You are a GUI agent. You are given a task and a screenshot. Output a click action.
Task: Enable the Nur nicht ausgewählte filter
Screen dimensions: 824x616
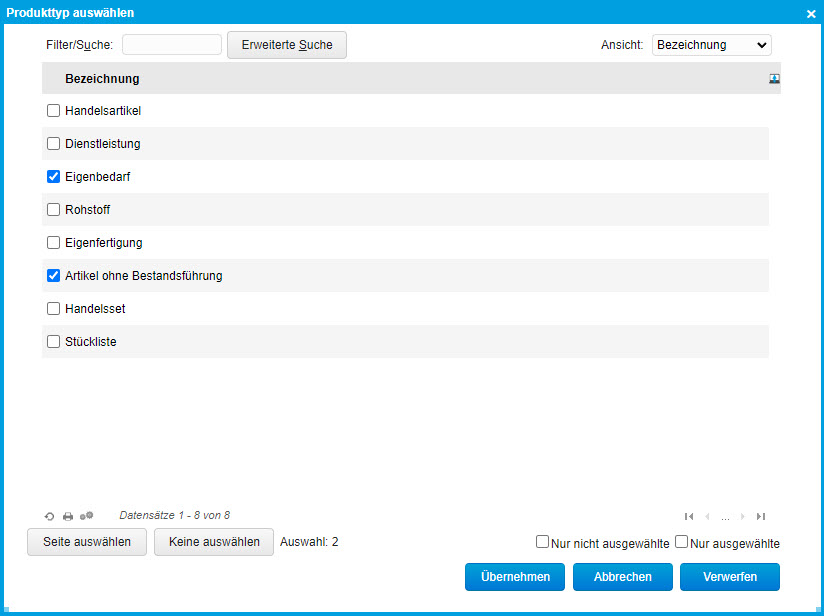tap(542, 542)
